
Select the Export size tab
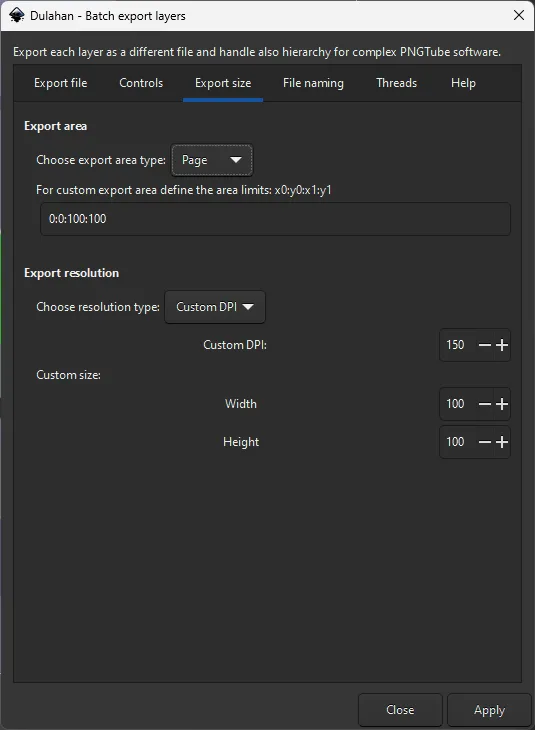click(x=223, y=83)
